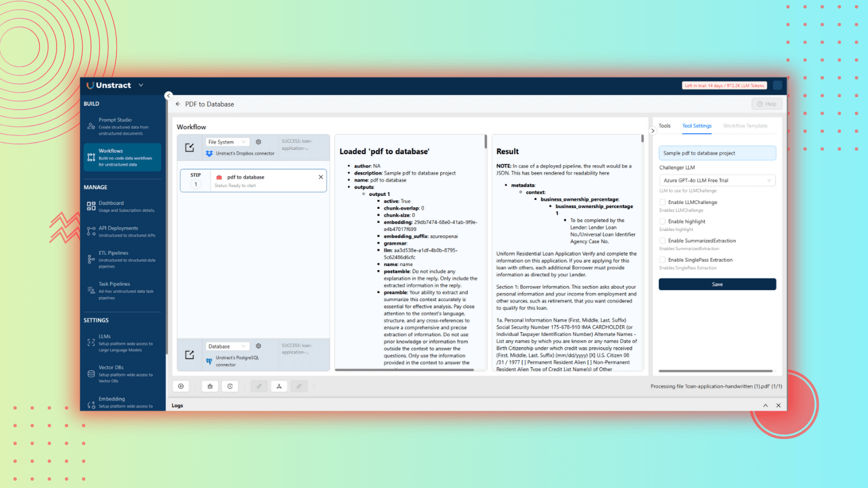Click the Save button in Tool Settings
868x488 pixels.
717,285
